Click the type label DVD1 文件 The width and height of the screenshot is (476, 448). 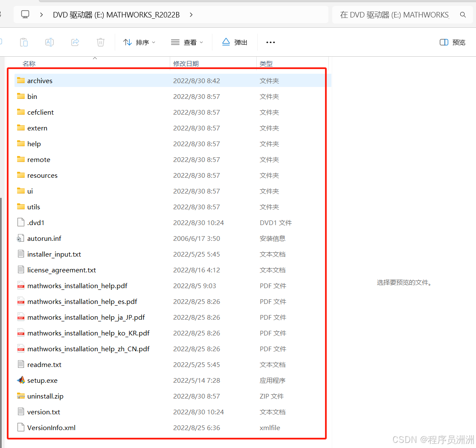point(276,223)
